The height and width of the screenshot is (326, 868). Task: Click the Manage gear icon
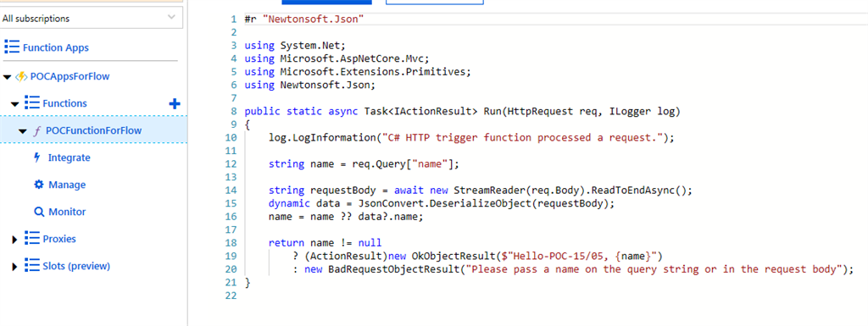(39, 185)
